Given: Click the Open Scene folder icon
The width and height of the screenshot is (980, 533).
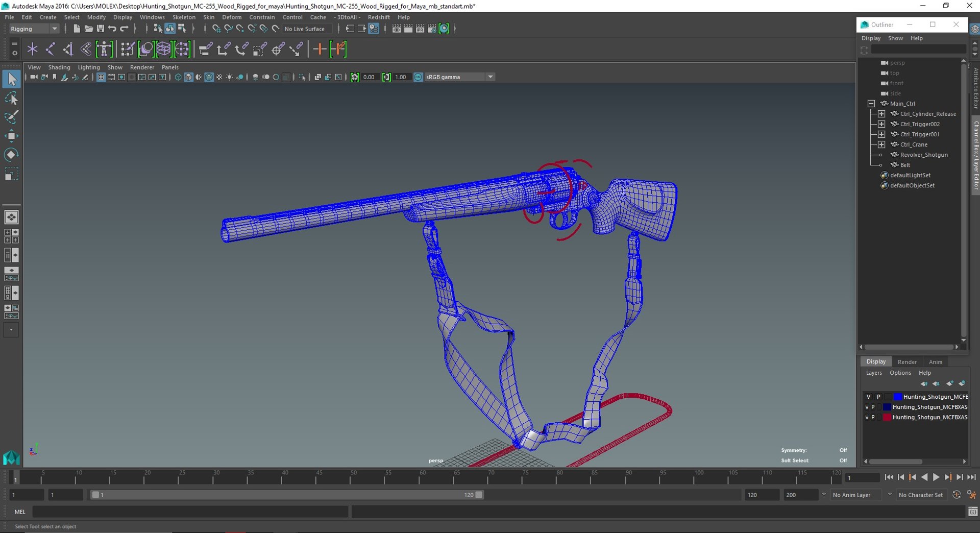Looking at the screenshot, I should click(88, 29).
